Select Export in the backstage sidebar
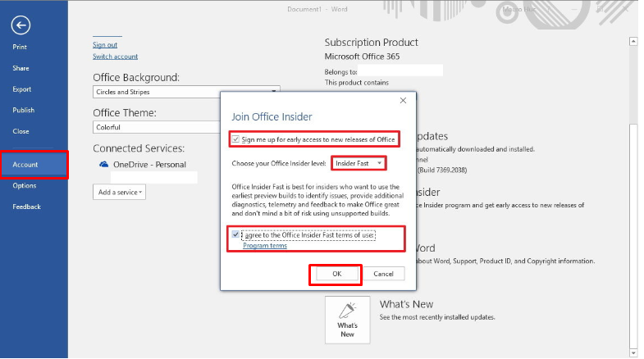The height and width of the screenshot is (359, 644). tap(22, 89)
